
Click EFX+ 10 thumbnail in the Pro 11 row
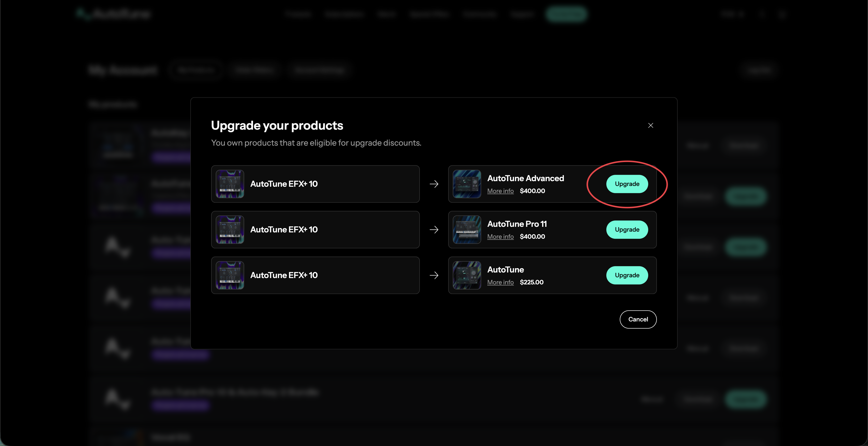[x=230, y=230]
